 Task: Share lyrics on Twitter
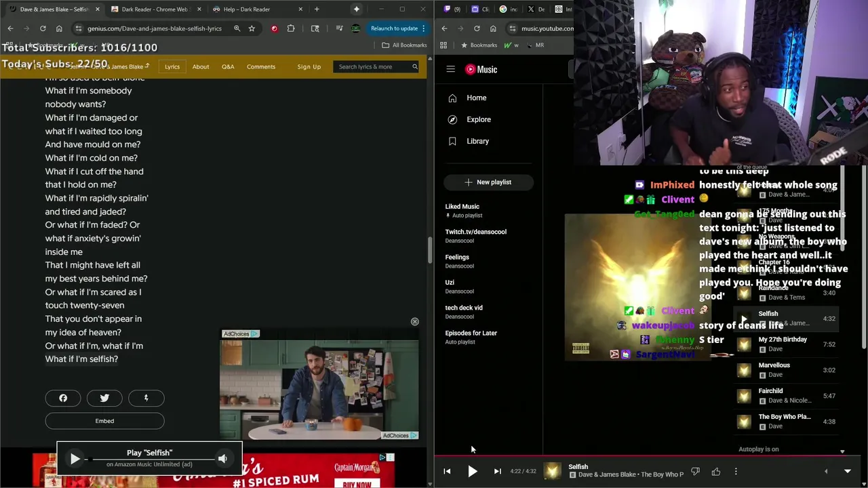104,398
